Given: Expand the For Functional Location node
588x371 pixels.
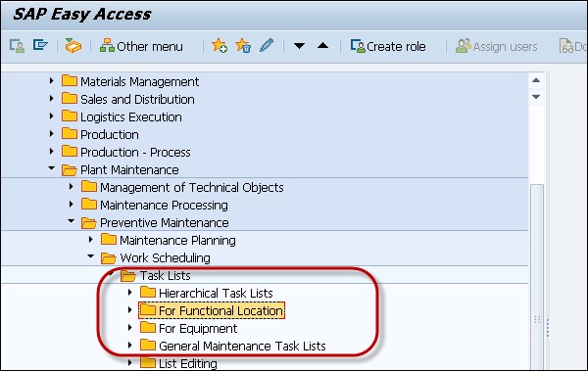Looking at the screenshot, I should (x=129, y=309).
